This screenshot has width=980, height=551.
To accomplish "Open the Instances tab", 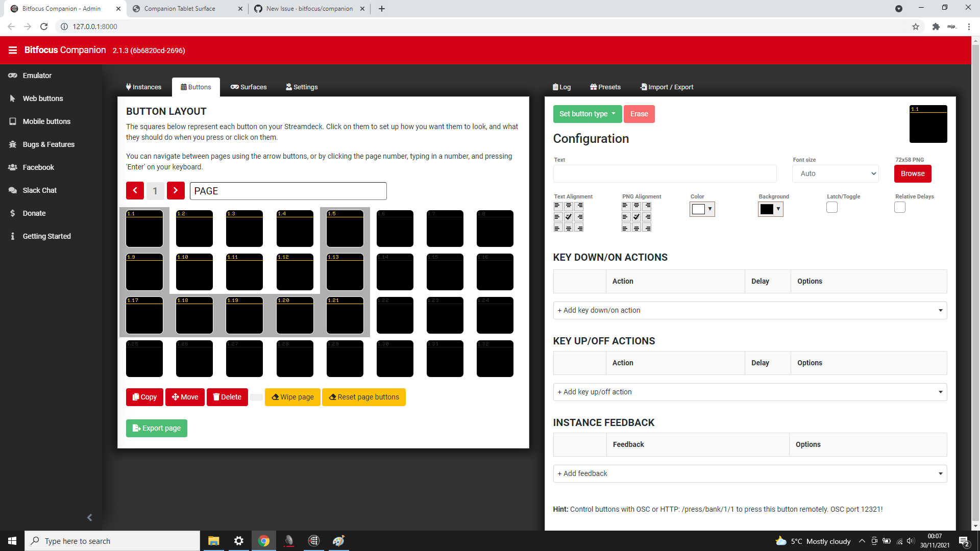I will click(143, 87).
